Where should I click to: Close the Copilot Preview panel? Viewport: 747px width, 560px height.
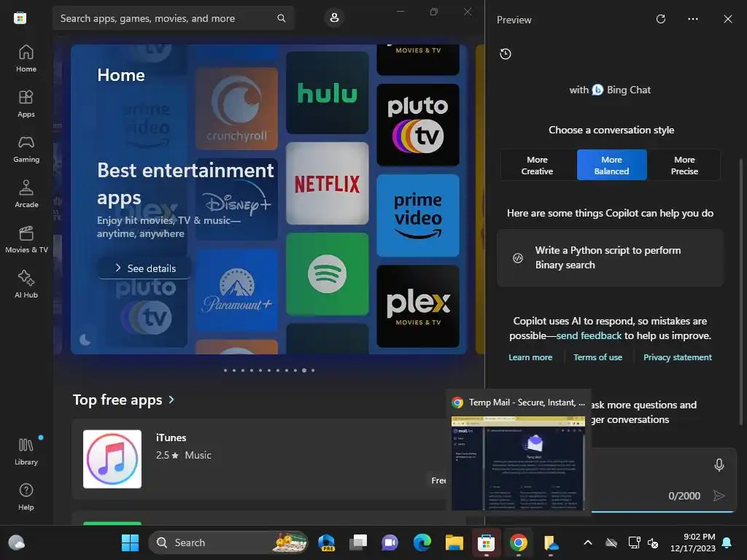coord(728,19)
